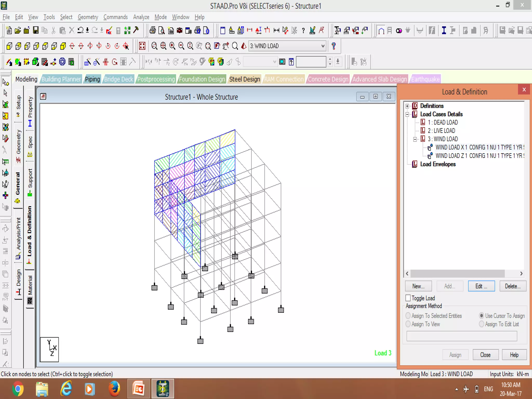
Task: Click the load tree horizontal scrollbar
Action: (x=457, y=274)
